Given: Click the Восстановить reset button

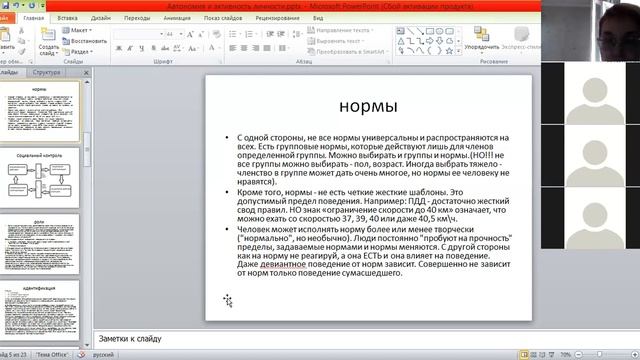Looking at the screenshot, I should (84, 41).
